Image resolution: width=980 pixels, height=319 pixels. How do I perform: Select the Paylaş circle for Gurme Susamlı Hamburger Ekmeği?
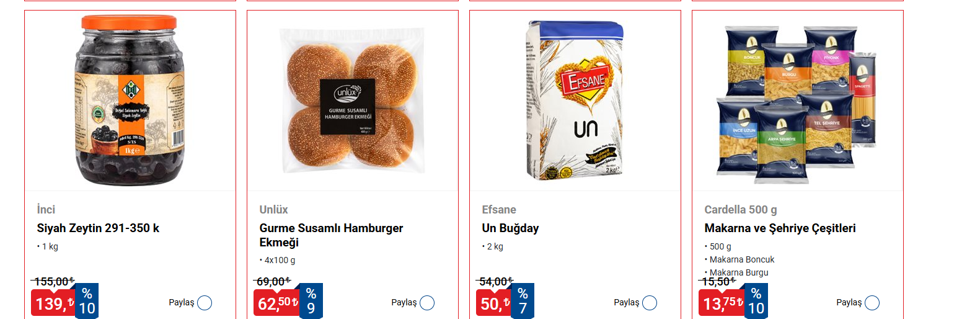427,303
